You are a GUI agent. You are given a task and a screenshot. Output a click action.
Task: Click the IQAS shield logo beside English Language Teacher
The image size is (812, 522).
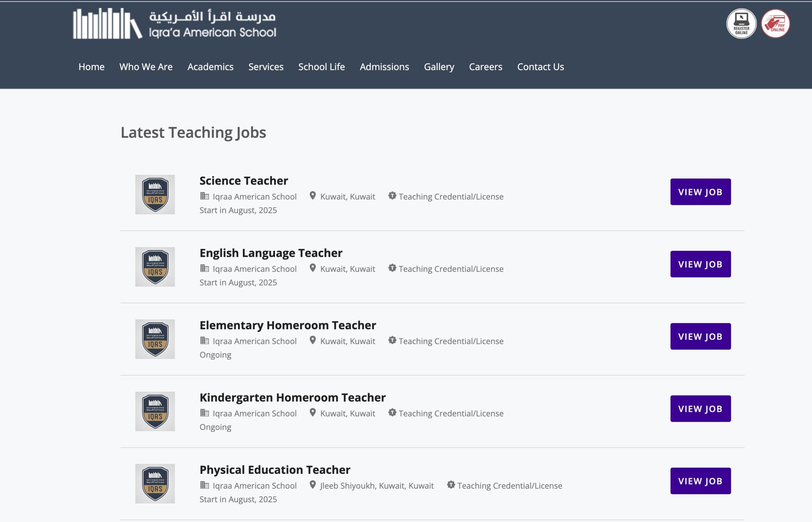click(x=155, y=267)
